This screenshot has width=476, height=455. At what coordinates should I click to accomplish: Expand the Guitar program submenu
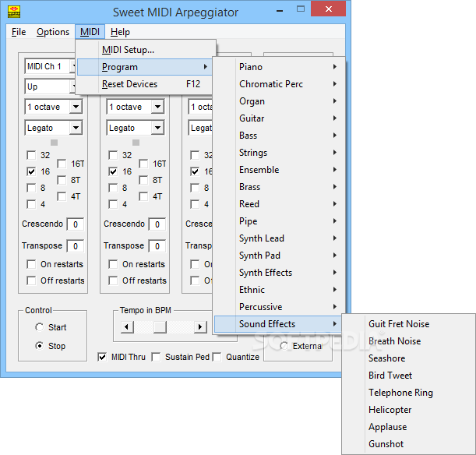click(x=279, y=118)
